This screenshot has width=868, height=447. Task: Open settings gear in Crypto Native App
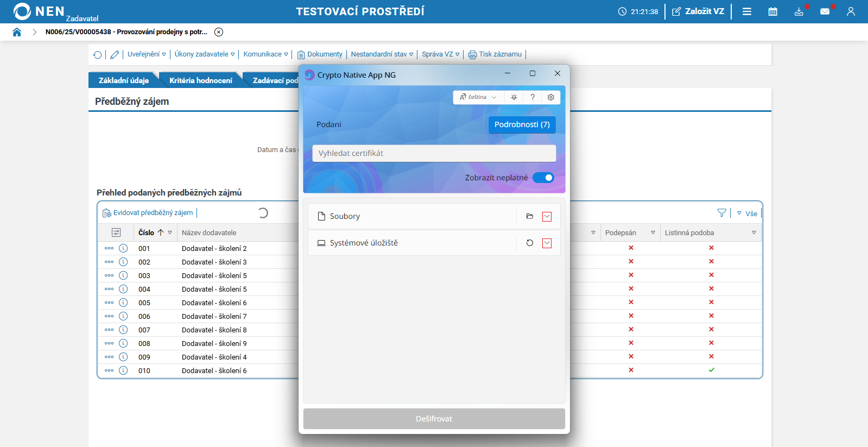coord(551,97)
